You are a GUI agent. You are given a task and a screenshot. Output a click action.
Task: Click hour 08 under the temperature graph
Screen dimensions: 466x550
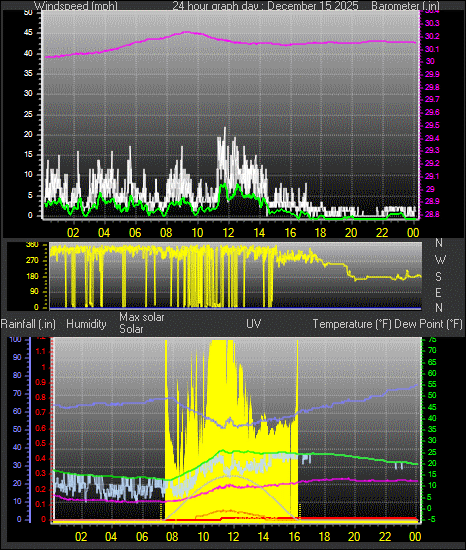coord(172,537)
